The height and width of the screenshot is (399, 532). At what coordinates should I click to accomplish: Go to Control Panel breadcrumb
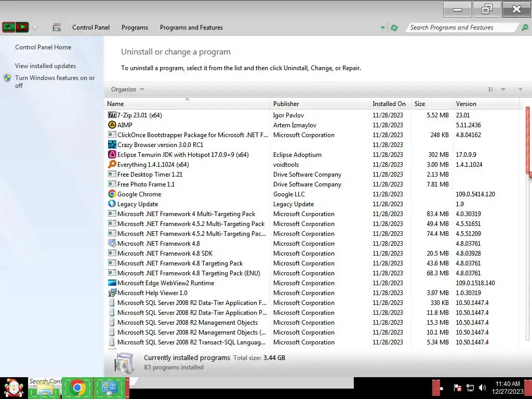click(90, 28)
